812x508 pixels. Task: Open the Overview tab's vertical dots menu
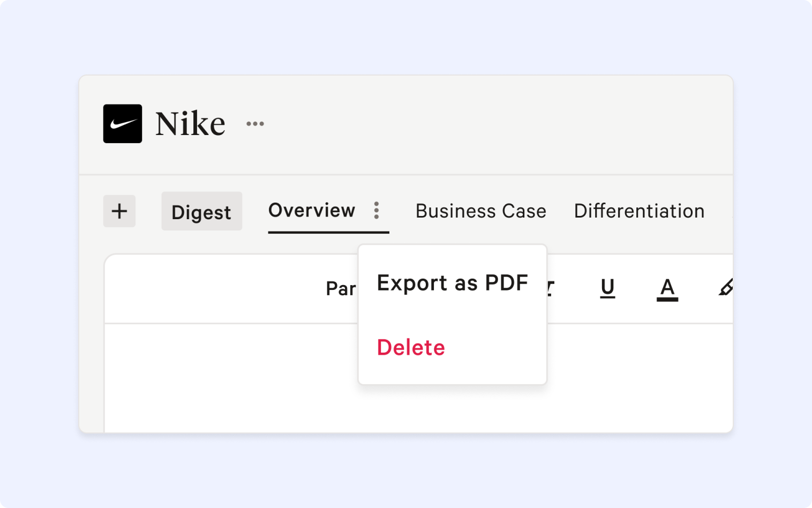coord(377,211)
